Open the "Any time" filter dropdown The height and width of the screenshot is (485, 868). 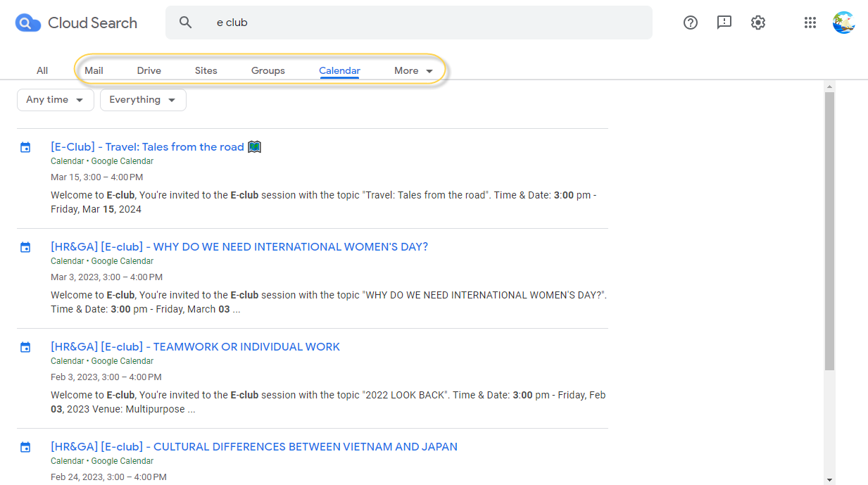pyautogui.click(x=55, y=99)
